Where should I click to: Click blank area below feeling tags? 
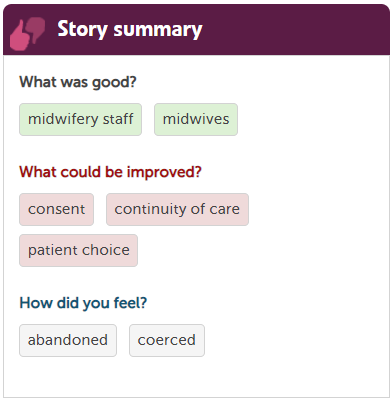[195, 377]
